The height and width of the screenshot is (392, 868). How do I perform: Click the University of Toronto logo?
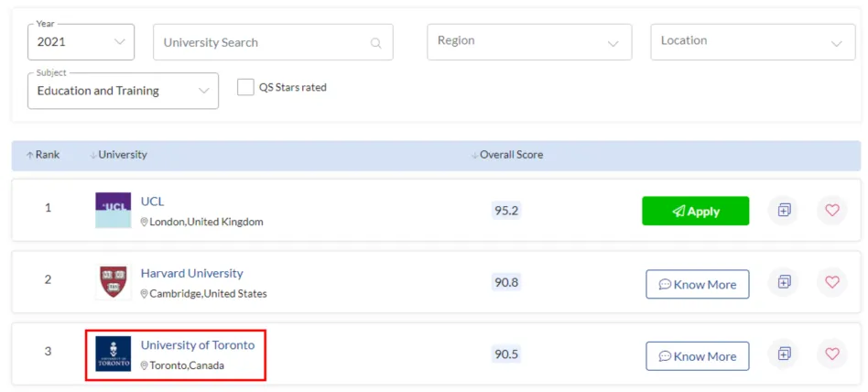[x=114, y=354]
